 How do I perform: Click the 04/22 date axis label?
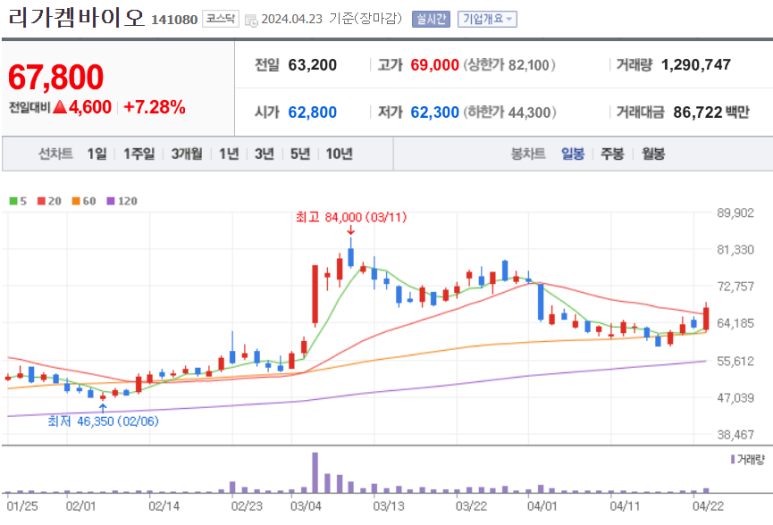[x=708, y=506]
